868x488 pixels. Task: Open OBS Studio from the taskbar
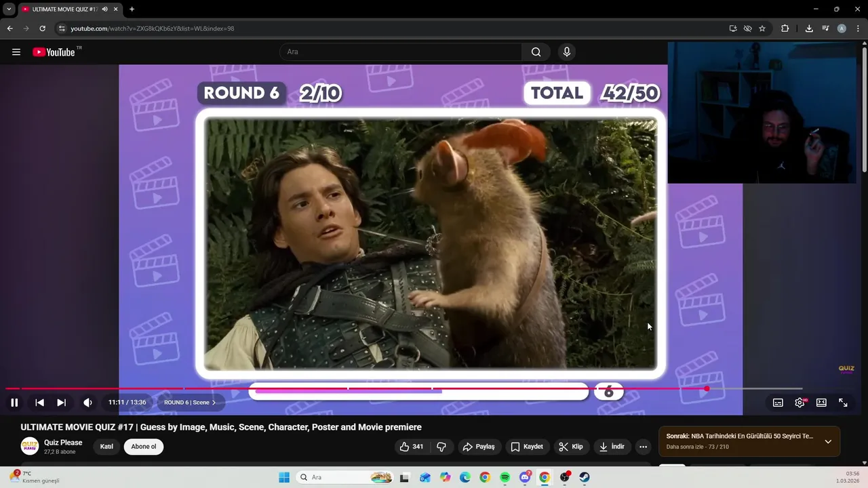(565, 477)
